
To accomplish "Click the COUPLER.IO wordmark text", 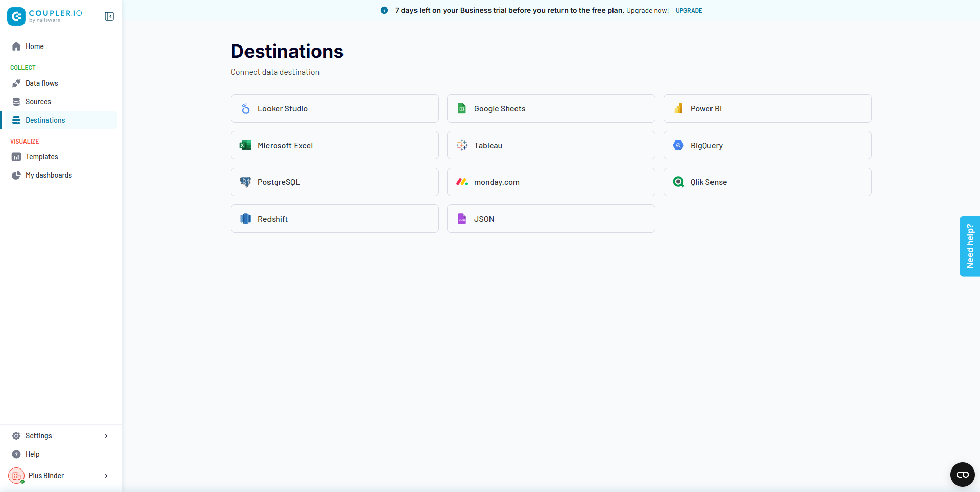I will [x=55, y=13].
